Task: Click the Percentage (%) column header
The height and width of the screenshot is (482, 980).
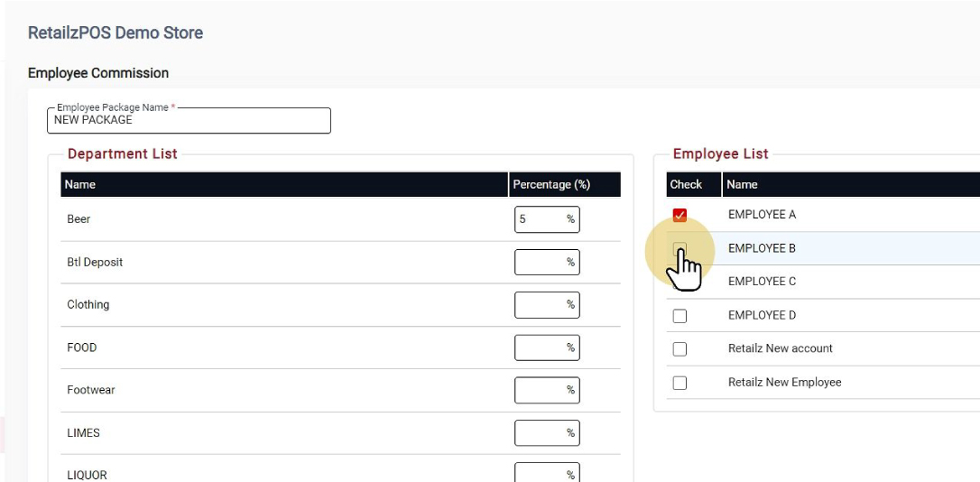Action: point(551,184)
